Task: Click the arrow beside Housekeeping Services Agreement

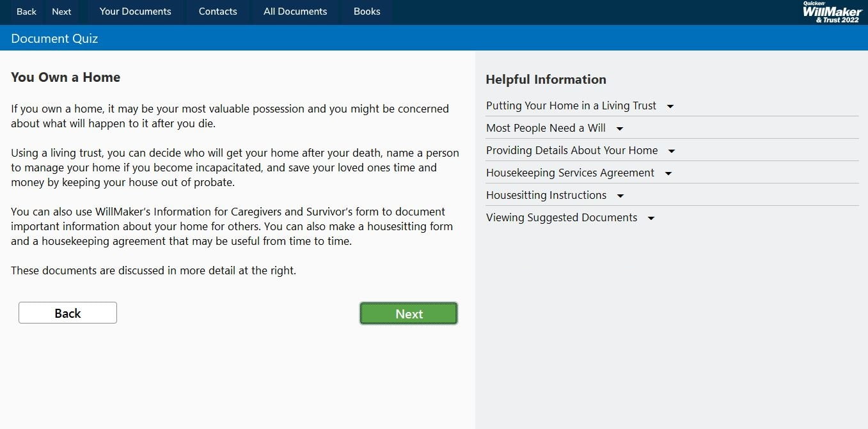Action: pyautogui.click(x=668, y=174)
